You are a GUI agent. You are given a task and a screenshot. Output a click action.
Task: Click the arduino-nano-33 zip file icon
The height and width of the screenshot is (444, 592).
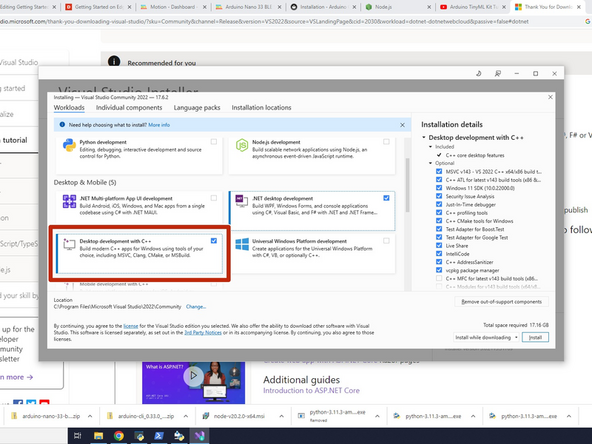tap(14, 416)
